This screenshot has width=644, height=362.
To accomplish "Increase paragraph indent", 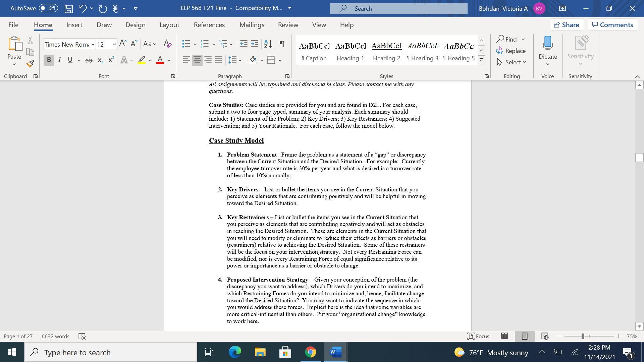I will [255, 44].
